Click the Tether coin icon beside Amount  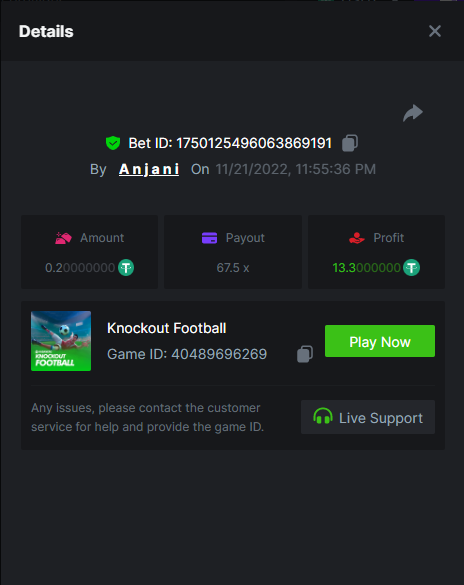(x=126, y=268)
